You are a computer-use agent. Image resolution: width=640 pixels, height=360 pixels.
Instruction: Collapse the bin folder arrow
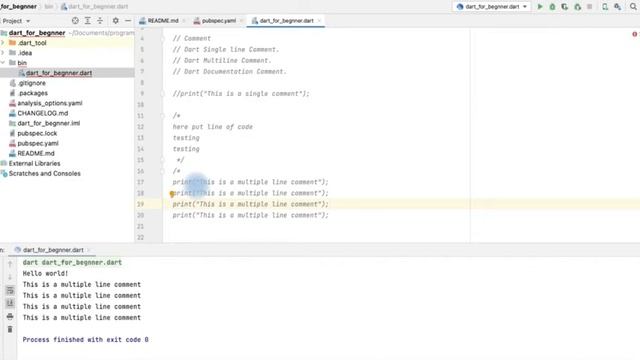[x=3, y=63]
